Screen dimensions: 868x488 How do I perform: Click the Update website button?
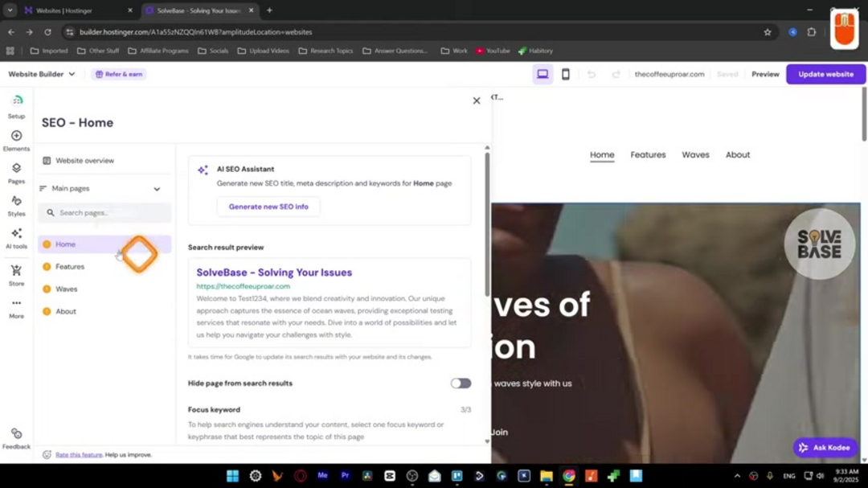(x=825, y=74)
